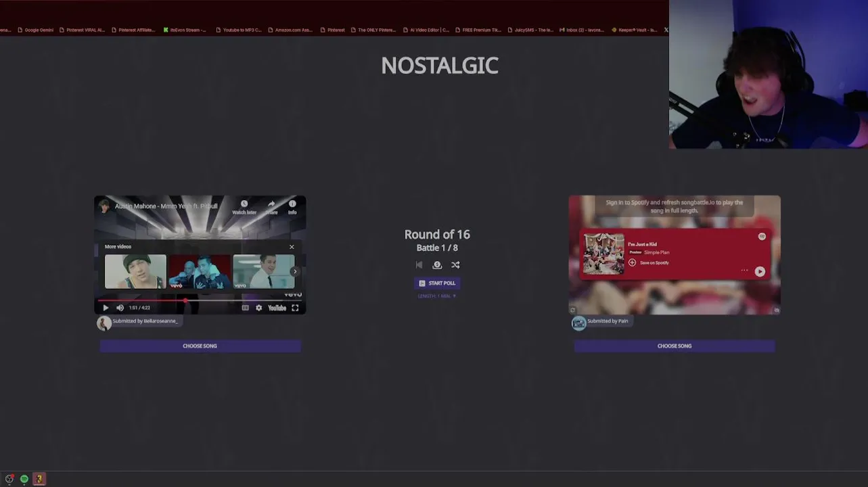Open I'm Just a Kid album cover

604,254
